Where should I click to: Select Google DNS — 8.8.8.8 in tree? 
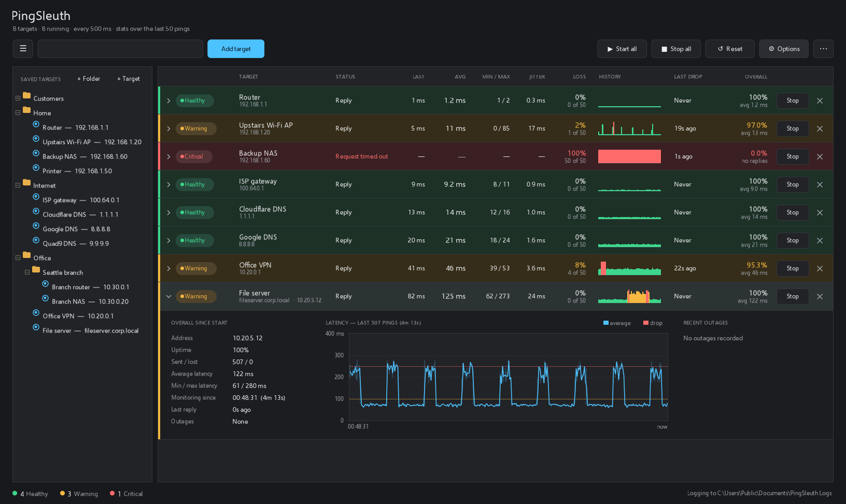coord(76,229)
